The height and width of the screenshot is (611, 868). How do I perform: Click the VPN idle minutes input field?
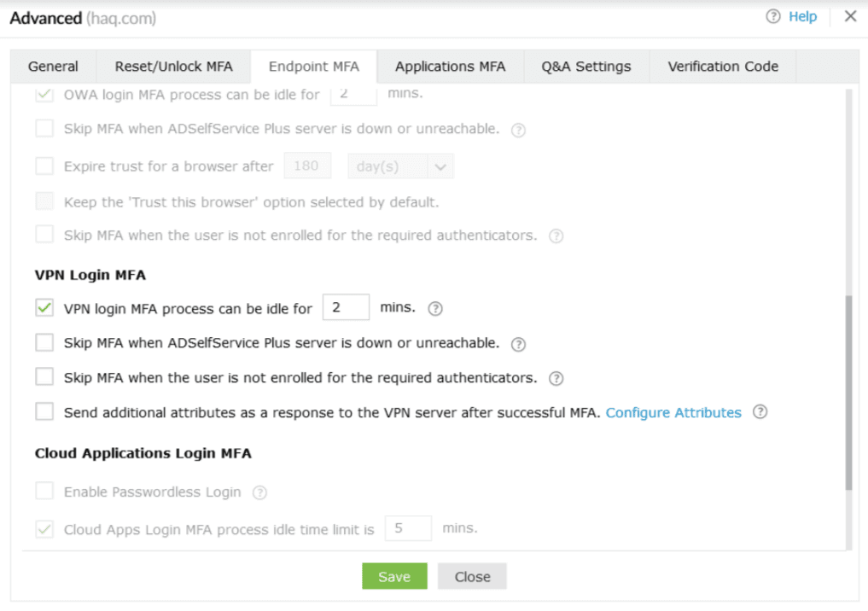[346, 308]
